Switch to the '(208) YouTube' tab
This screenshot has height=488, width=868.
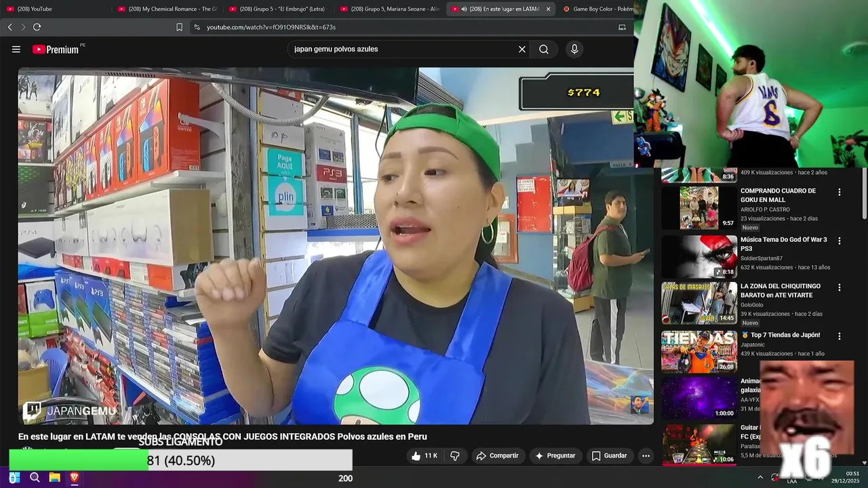(x=54, y=9)
